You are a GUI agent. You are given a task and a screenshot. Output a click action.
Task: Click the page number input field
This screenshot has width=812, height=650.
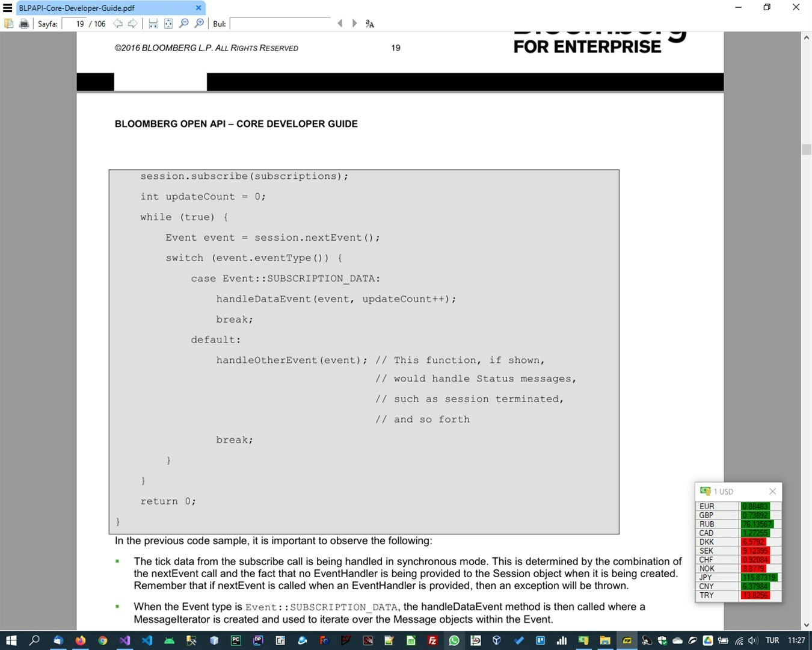pos(75,23)
